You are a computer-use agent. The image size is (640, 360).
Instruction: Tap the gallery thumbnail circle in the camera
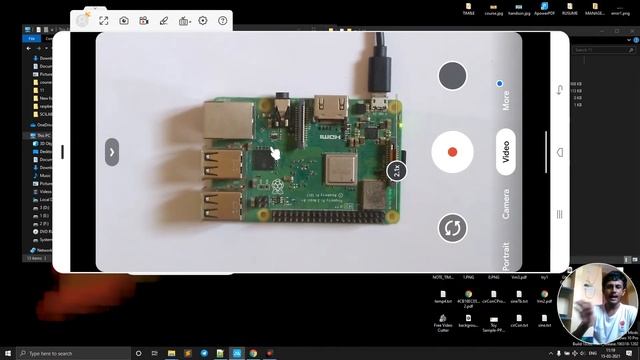452,76
